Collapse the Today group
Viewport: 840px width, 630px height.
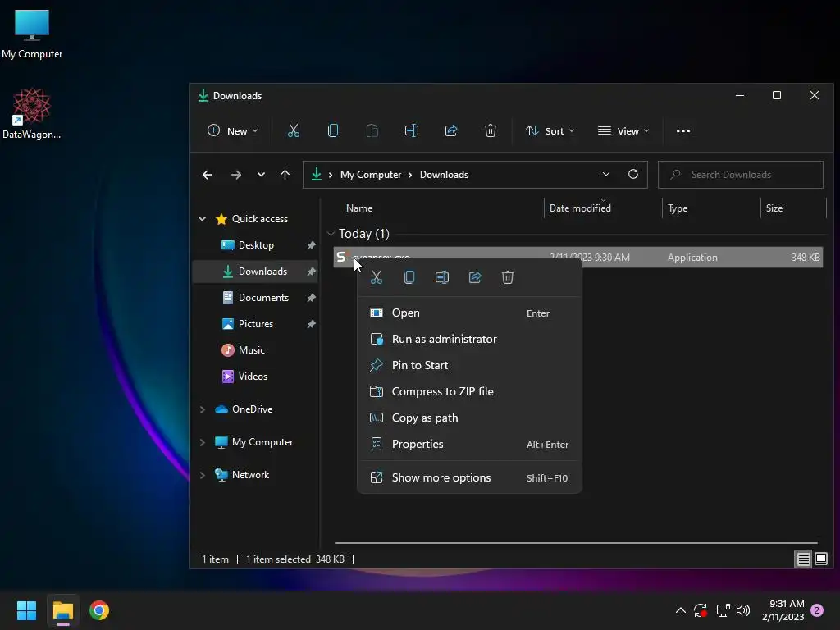coord(331,234)
